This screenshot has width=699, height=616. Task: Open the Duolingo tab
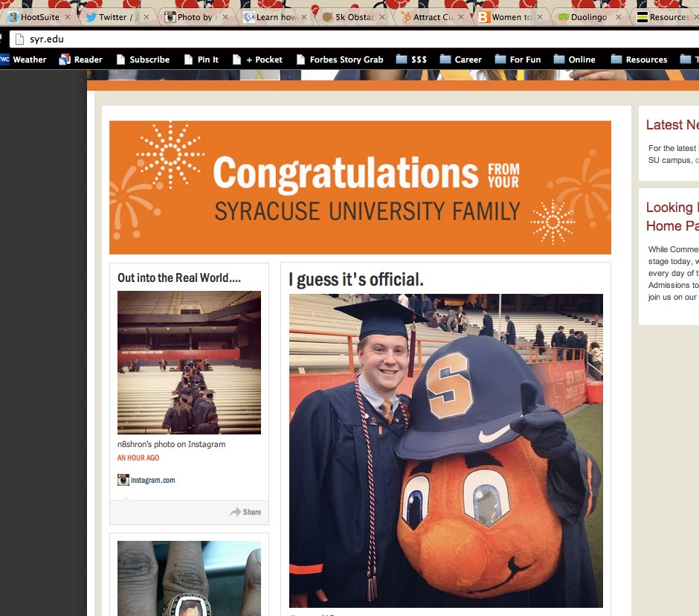click(x=590, y=17)
